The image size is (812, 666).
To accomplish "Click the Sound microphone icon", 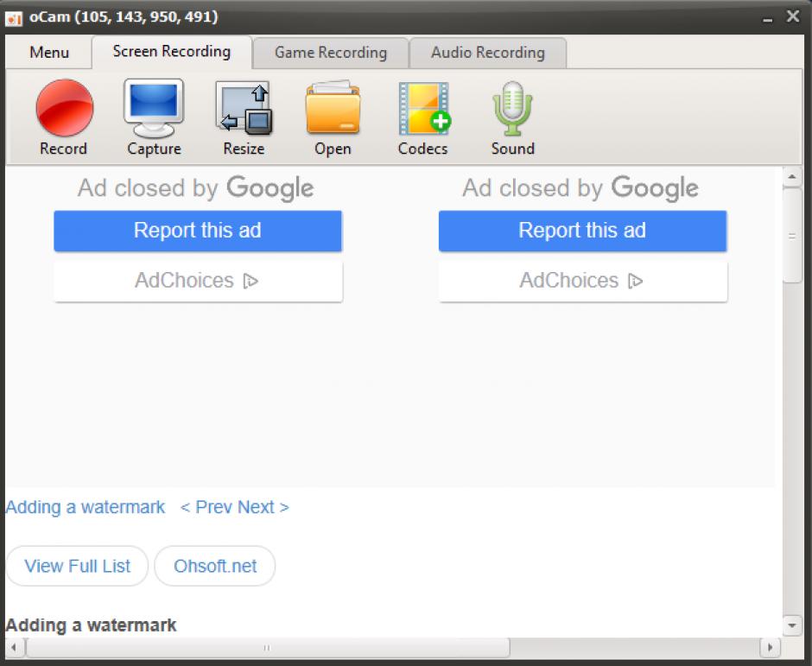I will (512, 108).
